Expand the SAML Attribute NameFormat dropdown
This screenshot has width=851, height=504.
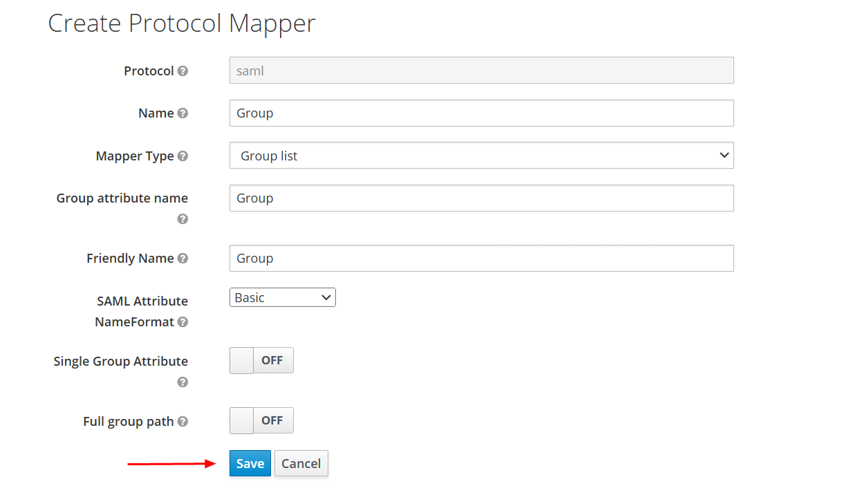click(282, 298)
